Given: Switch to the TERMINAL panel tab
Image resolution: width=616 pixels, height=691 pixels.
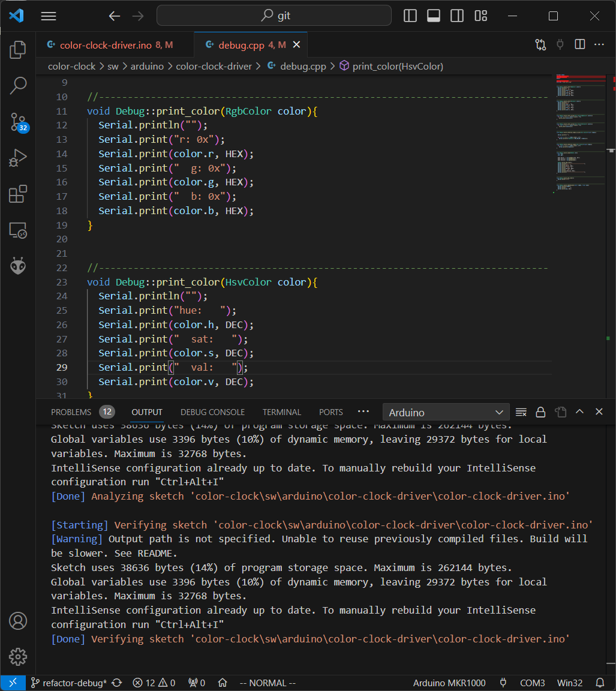Looking at the screenshot, I should coord(281,412).
